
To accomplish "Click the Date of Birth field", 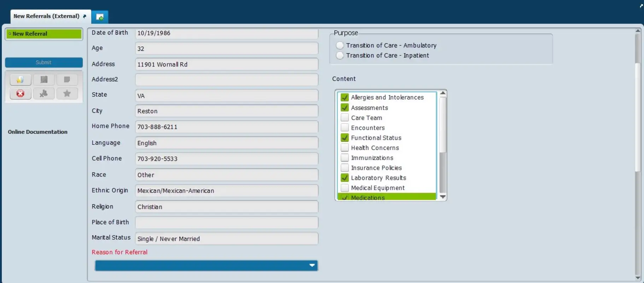I will pos(227,33).
